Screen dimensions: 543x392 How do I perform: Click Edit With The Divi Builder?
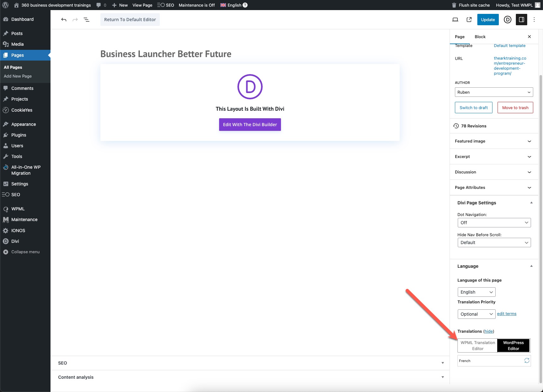click(250, 125)
